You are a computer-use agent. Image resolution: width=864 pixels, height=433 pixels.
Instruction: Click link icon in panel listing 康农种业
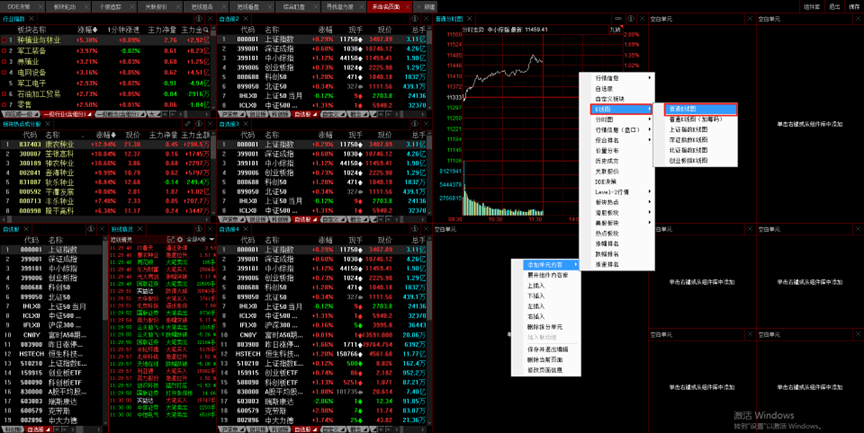pyautogui.click(x=188, y=124)
